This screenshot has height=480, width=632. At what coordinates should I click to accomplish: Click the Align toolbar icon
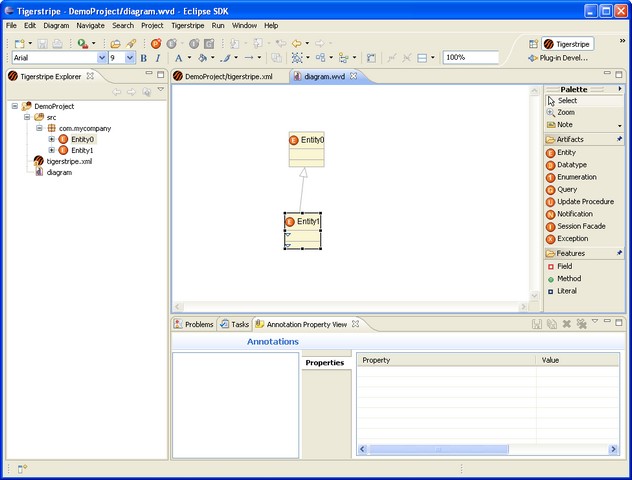click(x=343, y=58)
